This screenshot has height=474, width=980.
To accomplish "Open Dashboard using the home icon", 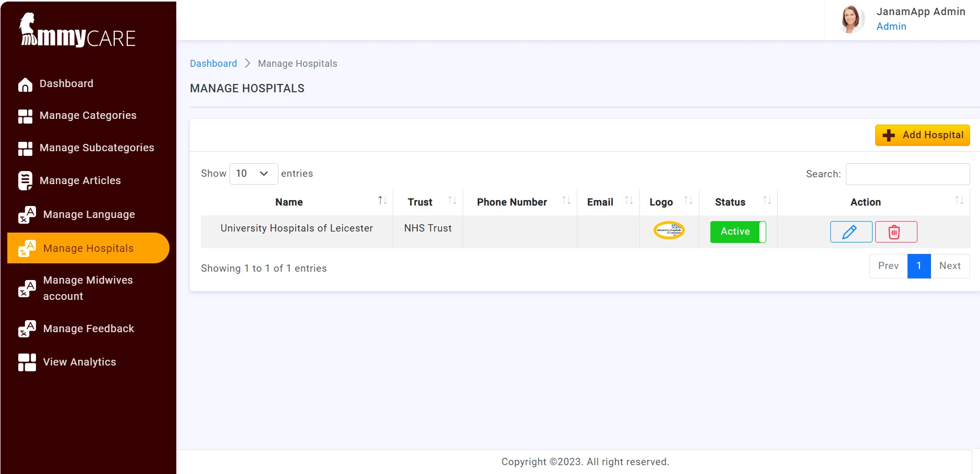I will click(x=26, y=83).
